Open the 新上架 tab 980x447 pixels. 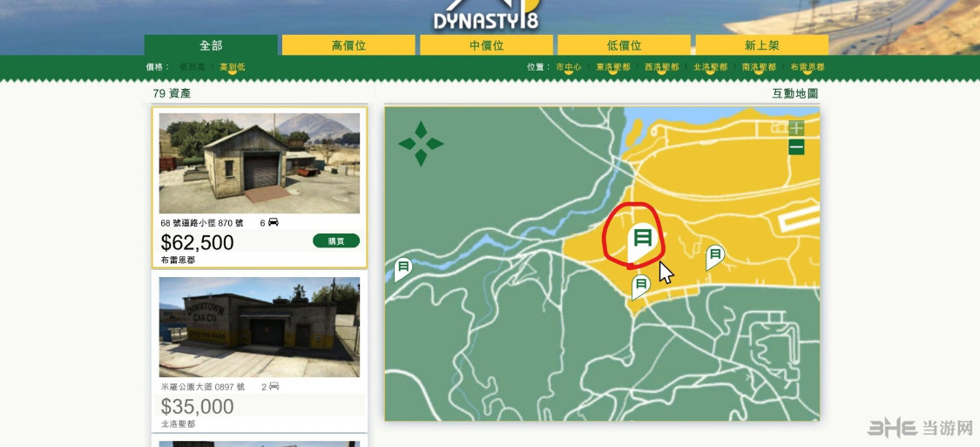[762, 45]
